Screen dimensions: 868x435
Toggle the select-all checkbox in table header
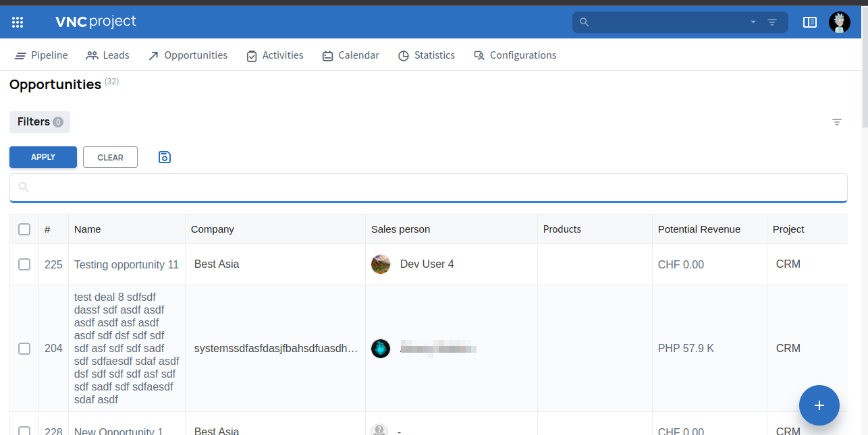point(24,229)
